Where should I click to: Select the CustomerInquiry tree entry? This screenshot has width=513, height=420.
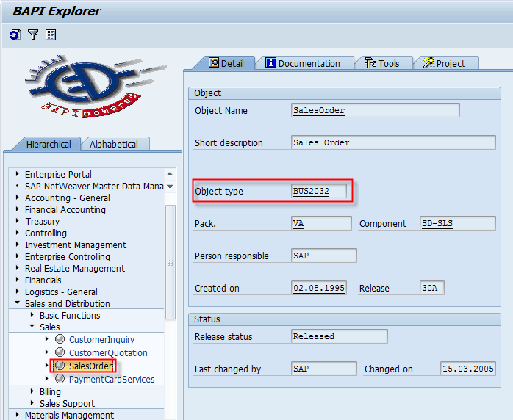[x=101, y=339]
